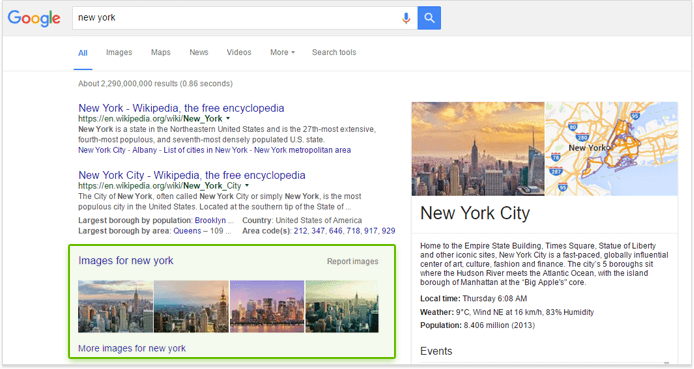Open Images for new york heading
The height and width of the screenshot is (369, 694).
pos(126,261)
